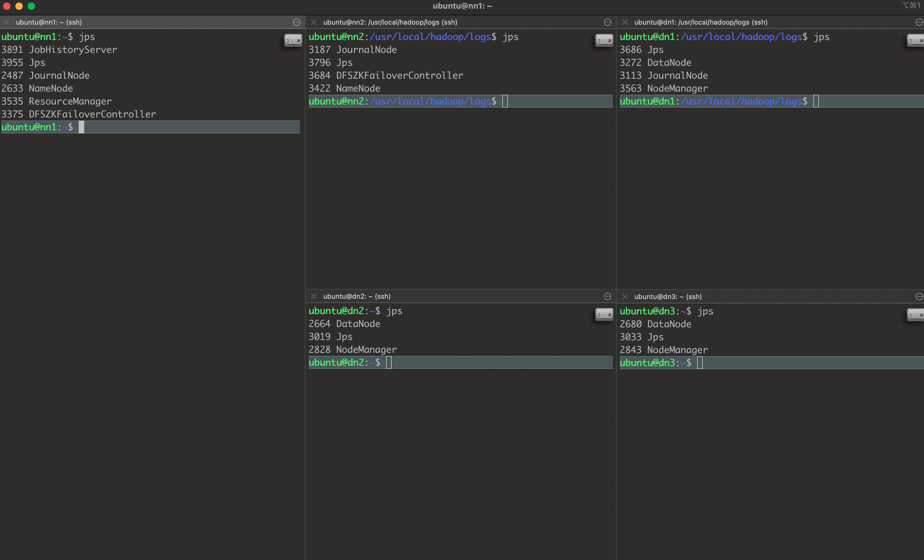Click '3796 Jps' line in nn2
Screen dimensions: 924x560
pyautogui.click(x=331, y=63)
